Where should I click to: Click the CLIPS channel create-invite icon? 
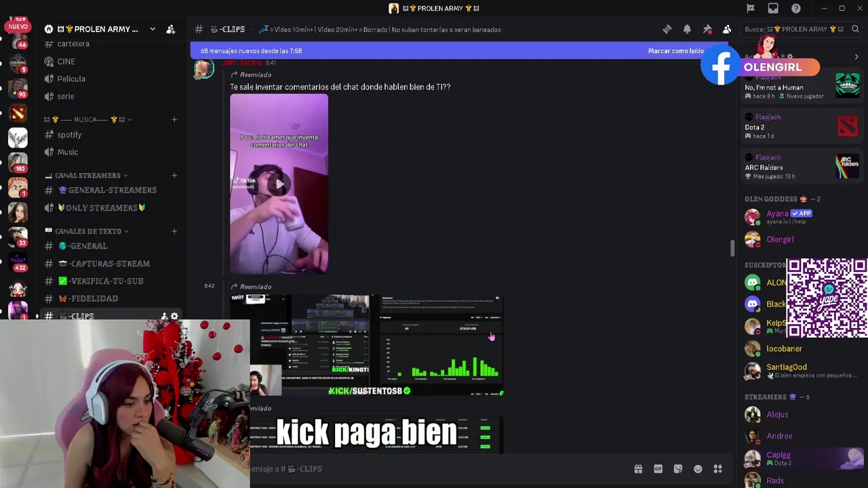[163, 317]
